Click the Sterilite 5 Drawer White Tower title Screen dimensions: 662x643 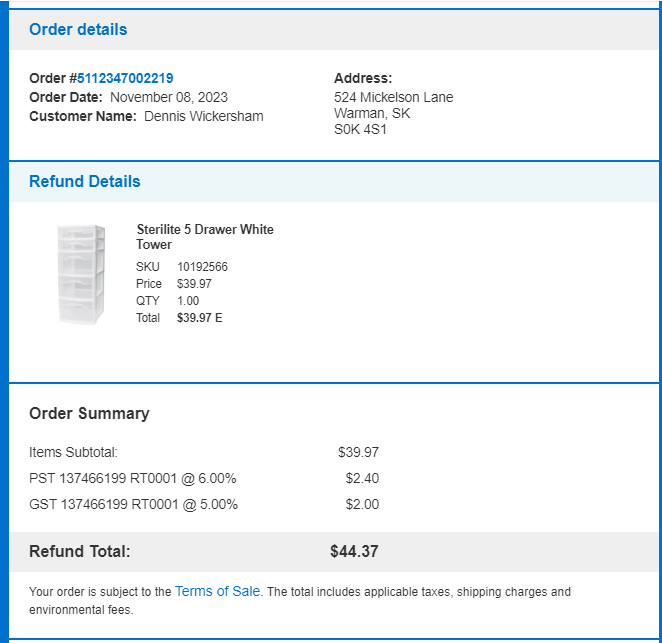coord(205,237)
